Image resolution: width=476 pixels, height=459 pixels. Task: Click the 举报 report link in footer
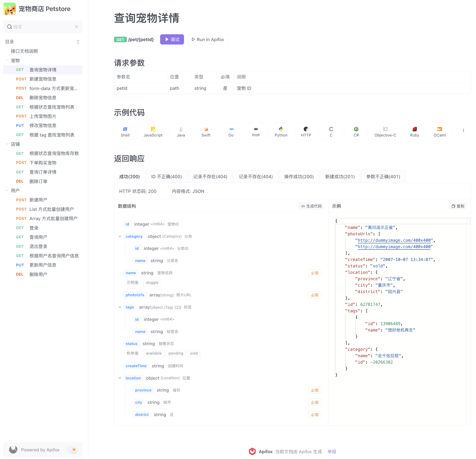(332, 451)
